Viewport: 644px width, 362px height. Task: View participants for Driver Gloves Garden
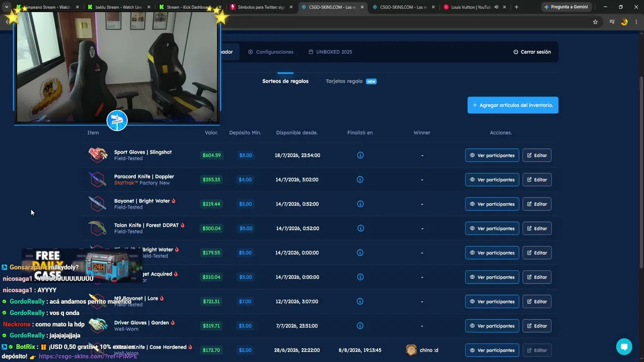click(x=492, y=326)
